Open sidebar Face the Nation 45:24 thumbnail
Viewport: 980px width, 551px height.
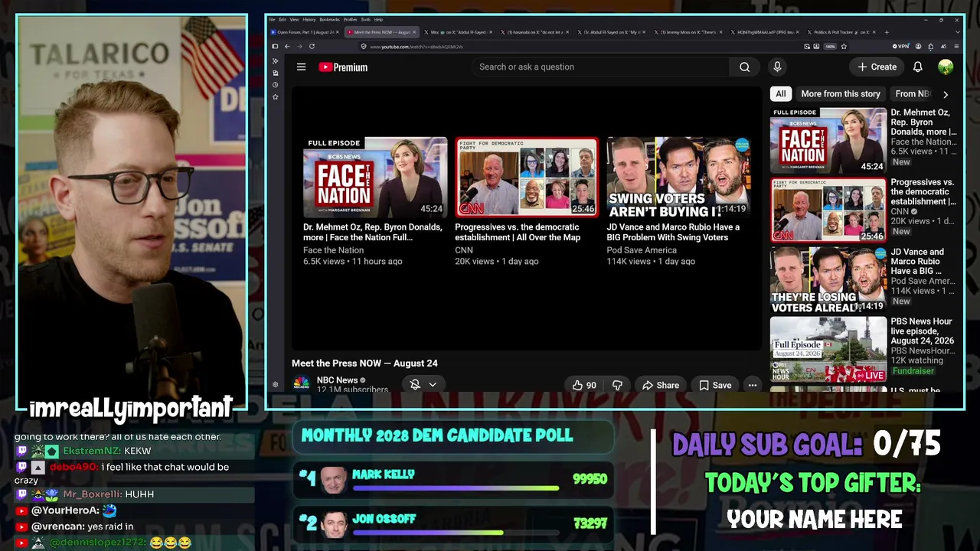coord(828,141)
